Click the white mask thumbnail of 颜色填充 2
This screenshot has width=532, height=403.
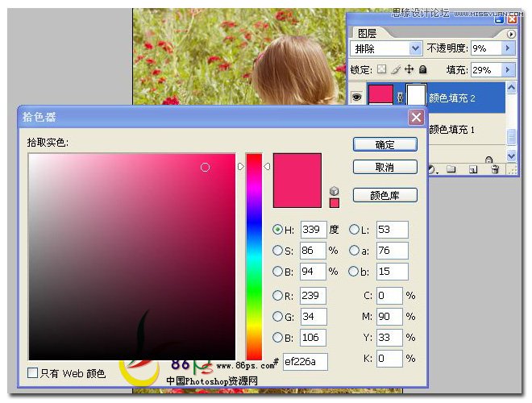(416, 94)
